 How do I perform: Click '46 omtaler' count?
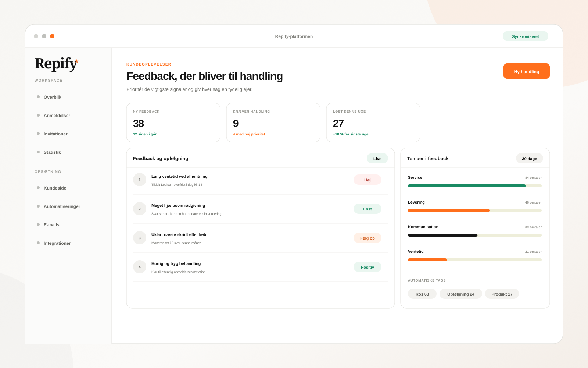coord(533,202)
